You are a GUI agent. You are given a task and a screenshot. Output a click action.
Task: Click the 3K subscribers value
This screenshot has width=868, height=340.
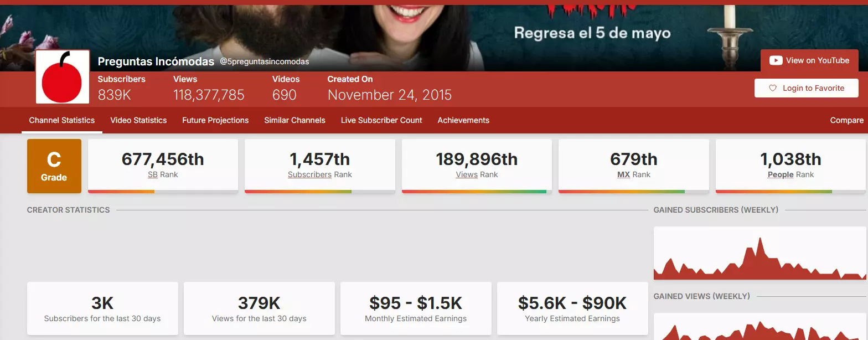(x=102, y=303)
